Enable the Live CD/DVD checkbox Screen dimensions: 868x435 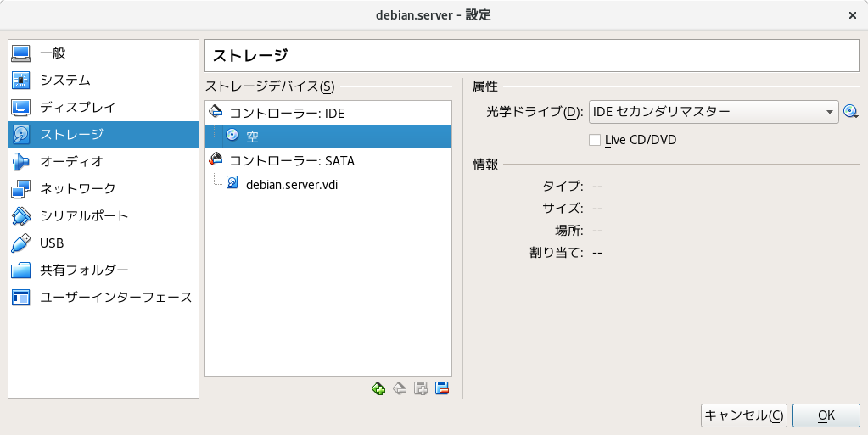595,140
